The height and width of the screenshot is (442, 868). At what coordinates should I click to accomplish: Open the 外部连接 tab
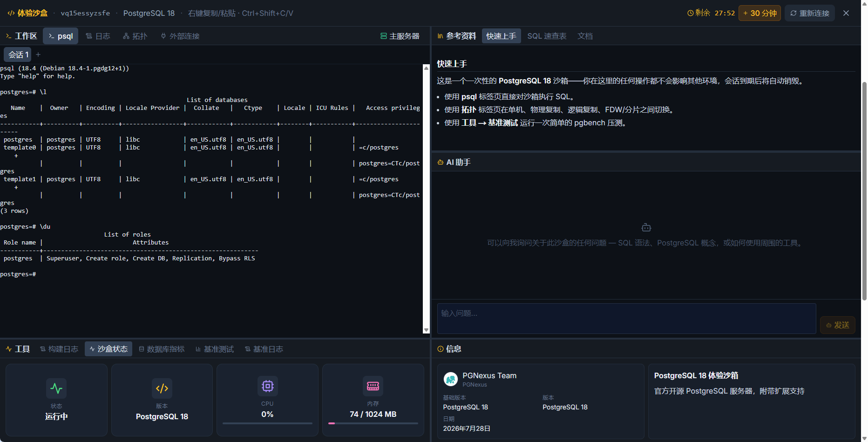180,36
